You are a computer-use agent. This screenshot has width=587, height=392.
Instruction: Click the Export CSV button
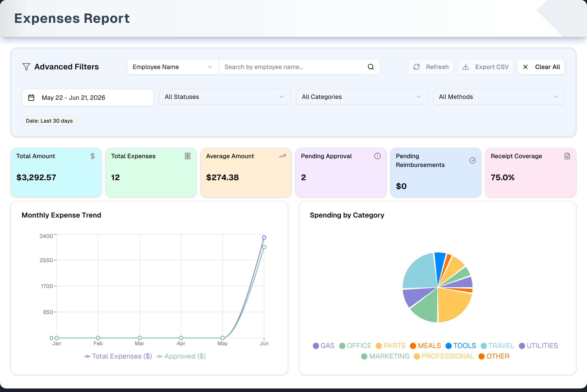tap(485, 67)
